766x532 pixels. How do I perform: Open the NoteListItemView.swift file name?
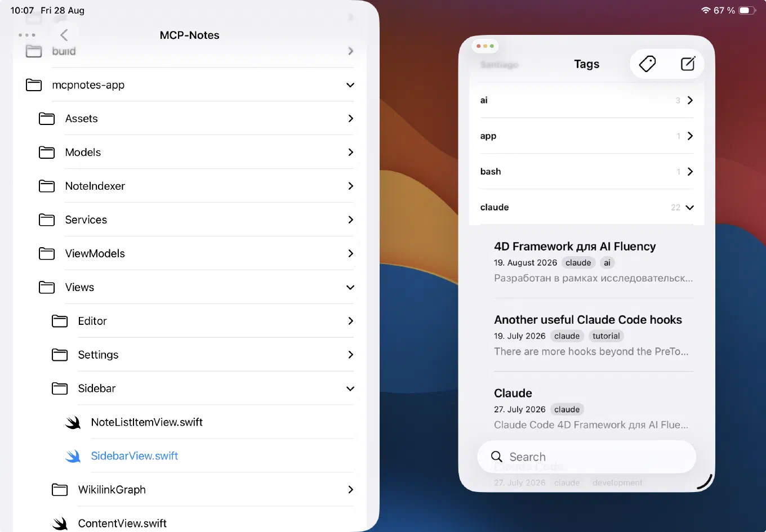click(147, 422)
